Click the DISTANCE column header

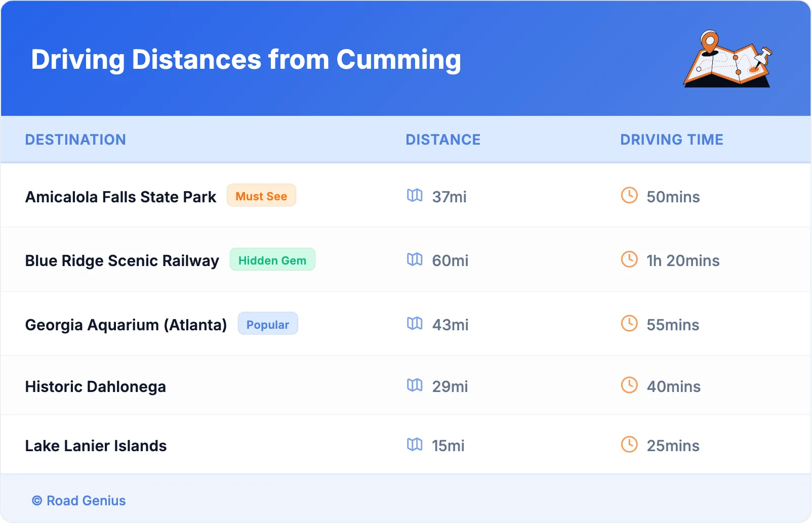[x=443, y=140]
